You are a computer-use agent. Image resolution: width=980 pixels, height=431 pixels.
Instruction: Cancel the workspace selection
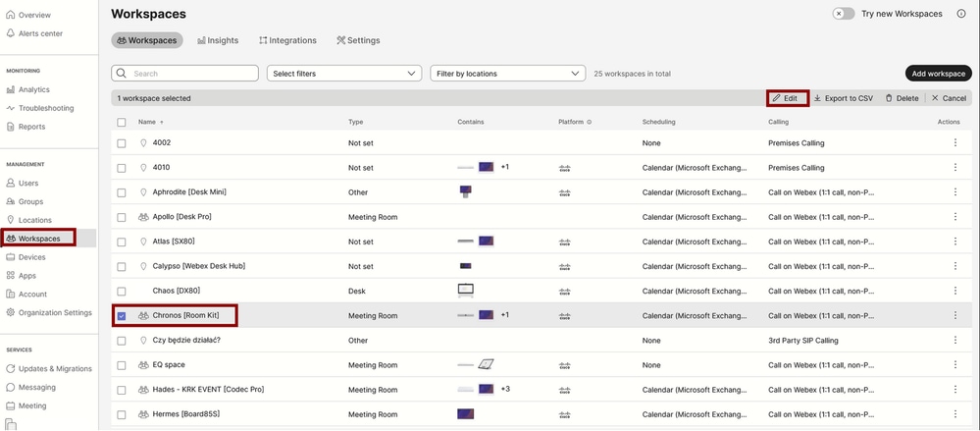(x=949, y=98)
